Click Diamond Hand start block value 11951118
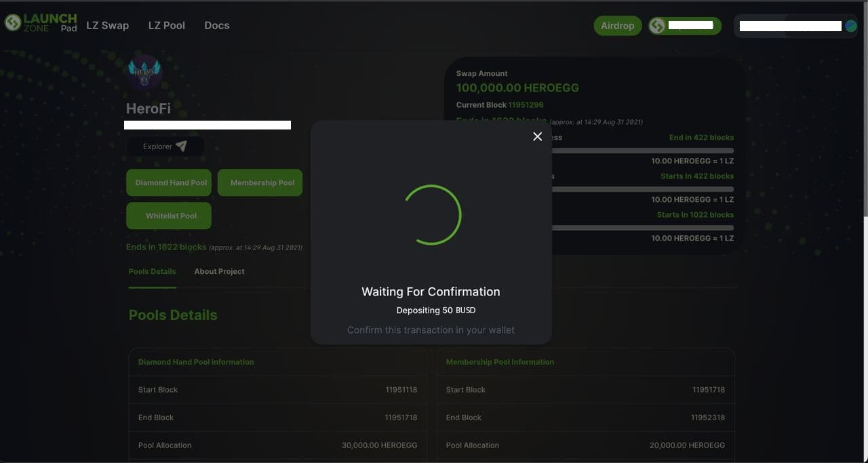Viewport: 868px width, 463px height. click(401, 390)
